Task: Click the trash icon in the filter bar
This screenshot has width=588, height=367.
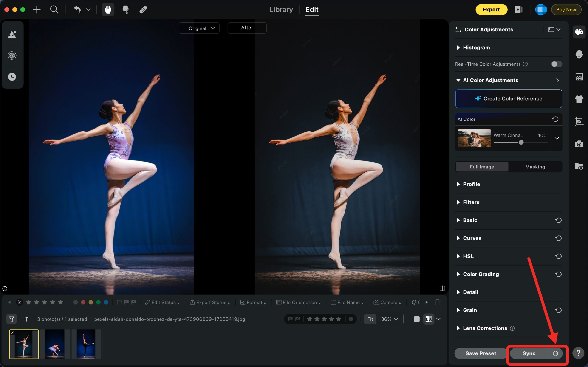Action: pyautogui.click(x=437, y=303)
